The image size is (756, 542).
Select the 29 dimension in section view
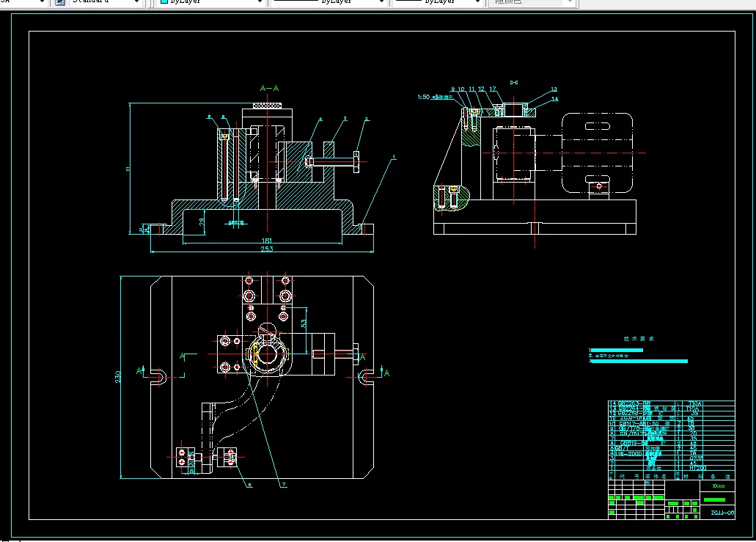(202, 221)
